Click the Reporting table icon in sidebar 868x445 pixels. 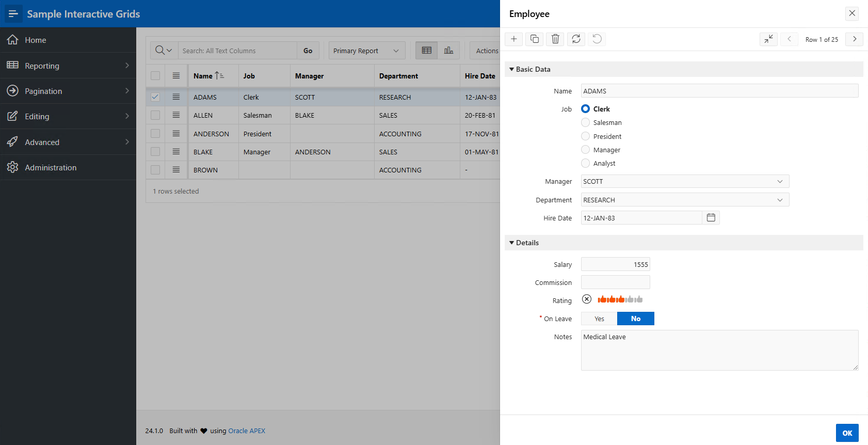tap(13, 65)
